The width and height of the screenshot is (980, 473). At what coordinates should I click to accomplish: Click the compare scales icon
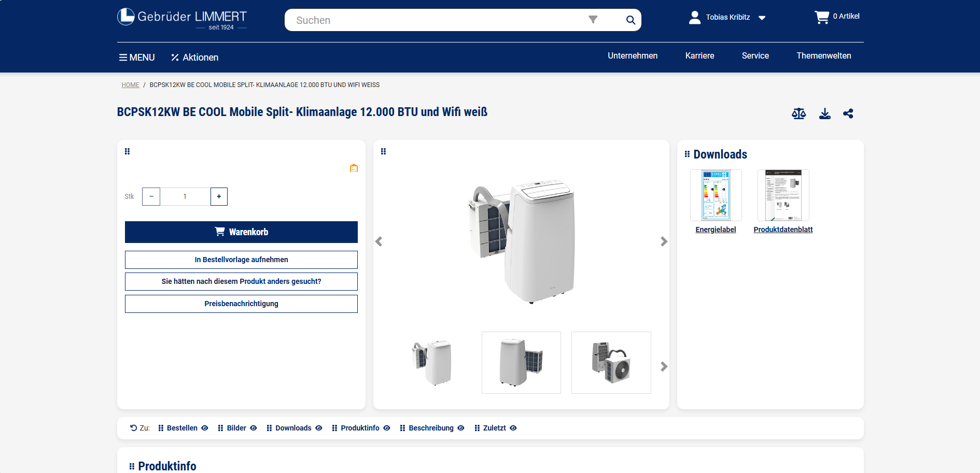(799, 113)
